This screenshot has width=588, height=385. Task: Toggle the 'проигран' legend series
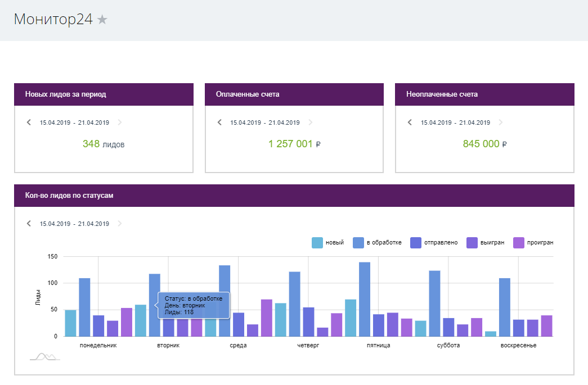535,243
